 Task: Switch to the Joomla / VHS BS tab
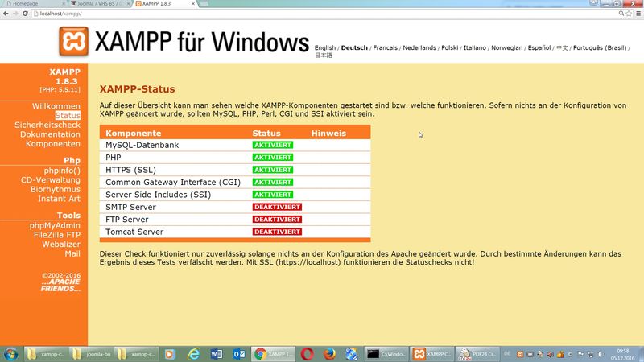point(100,4)
